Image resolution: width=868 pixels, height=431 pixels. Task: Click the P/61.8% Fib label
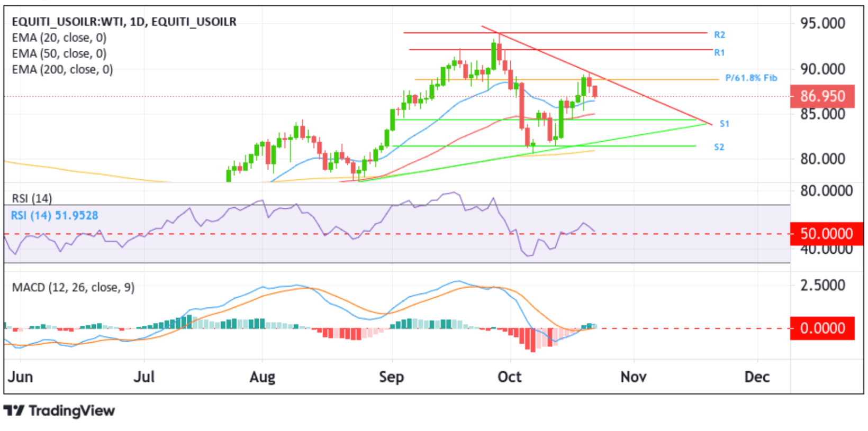pos(751,78)
